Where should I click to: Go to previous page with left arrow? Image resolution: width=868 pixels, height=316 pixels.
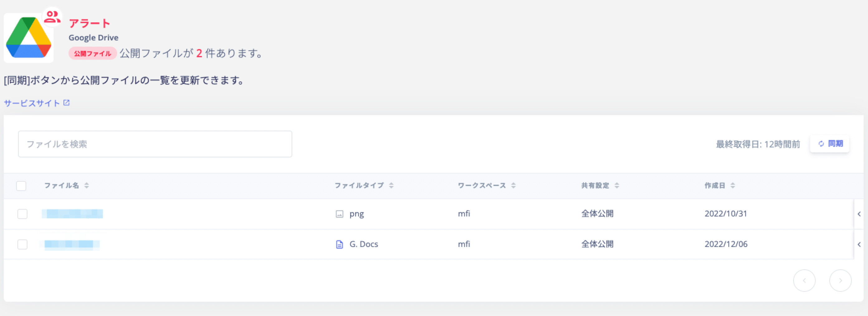pos(804,280)
